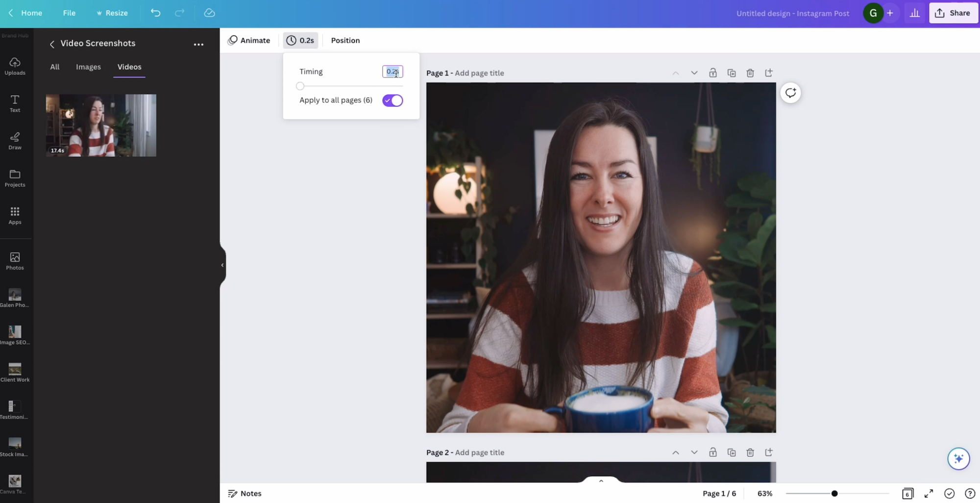
Task: Unlock Page 2 padlock toggle
Action: coord(713,452)
